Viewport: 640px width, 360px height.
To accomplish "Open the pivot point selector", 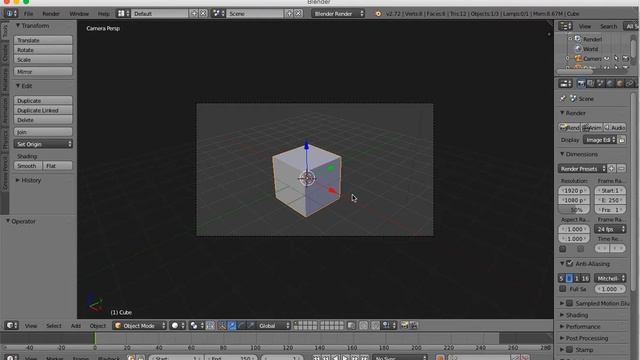I will (x=197, y=325).
